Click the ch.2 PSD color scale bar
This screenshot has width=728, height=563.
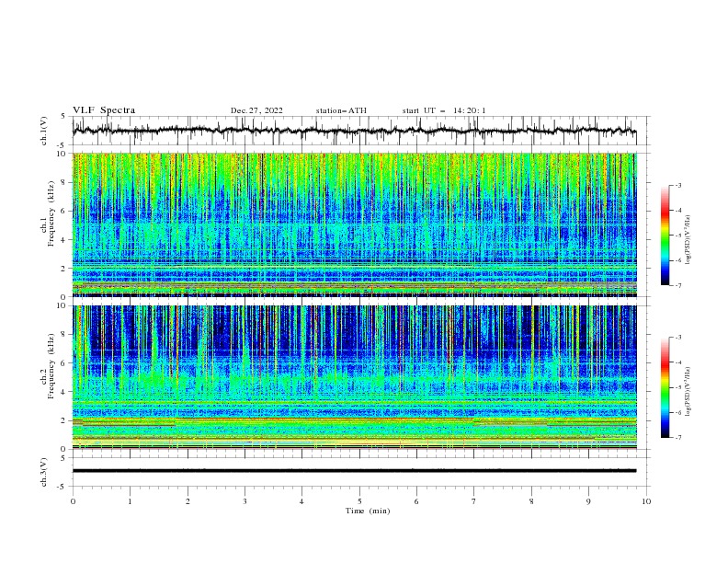pos(665,387)
